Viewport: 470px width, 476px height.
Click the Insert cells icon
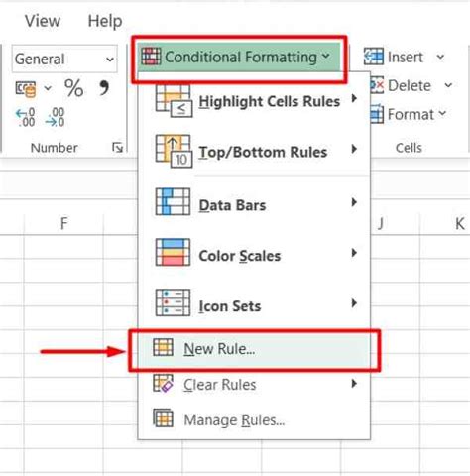[x=374, y=57]
